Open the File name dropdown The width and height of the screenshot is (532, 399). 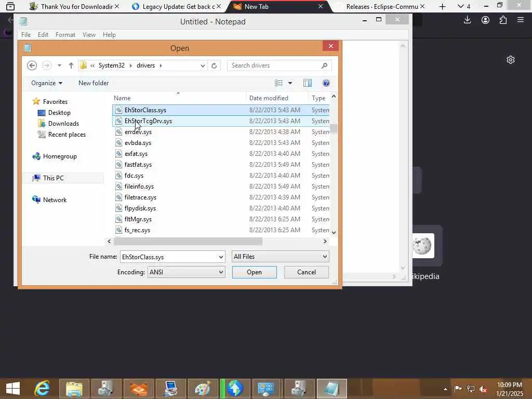(221, 257)
